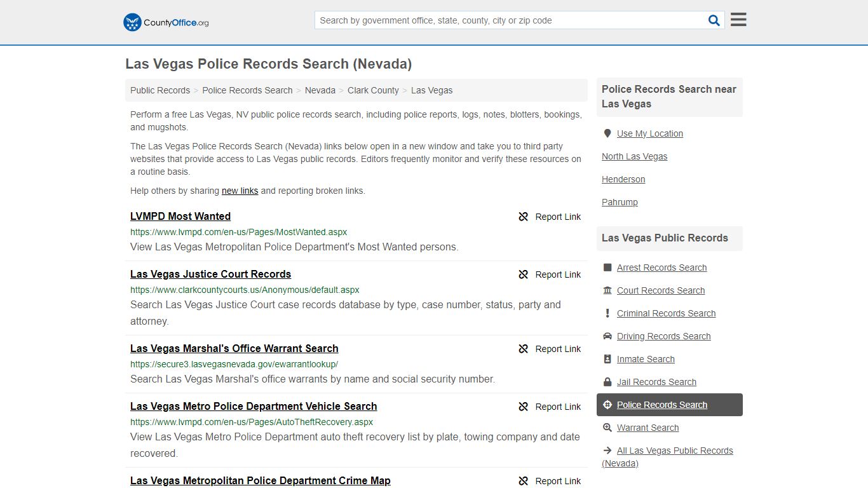Open Jail Records Search
This screenshot has width=868, height=488.
click(656, 382)
